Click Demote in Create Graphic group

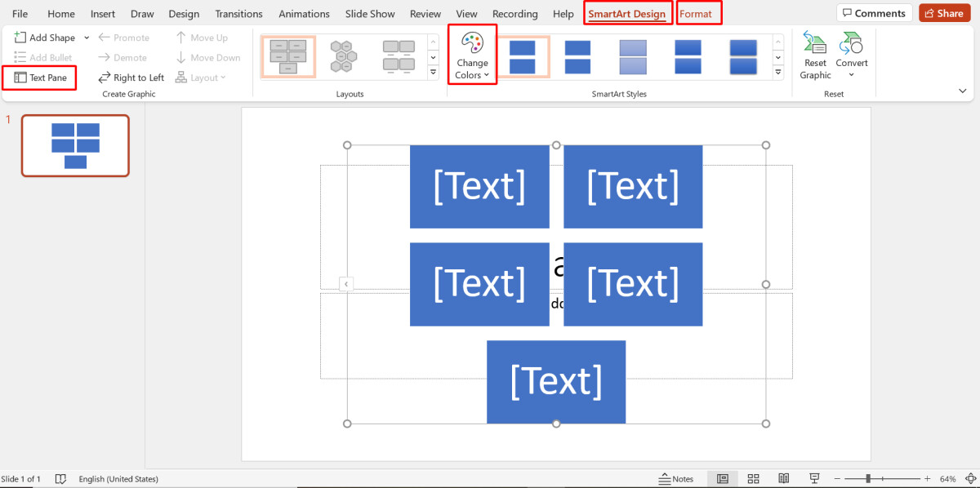pyautogui.click(x=123, y=58)
